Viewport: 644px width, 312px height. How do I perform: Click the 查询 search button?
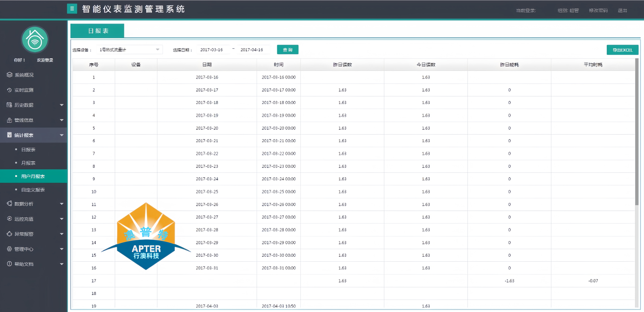[x=288, y=50]
